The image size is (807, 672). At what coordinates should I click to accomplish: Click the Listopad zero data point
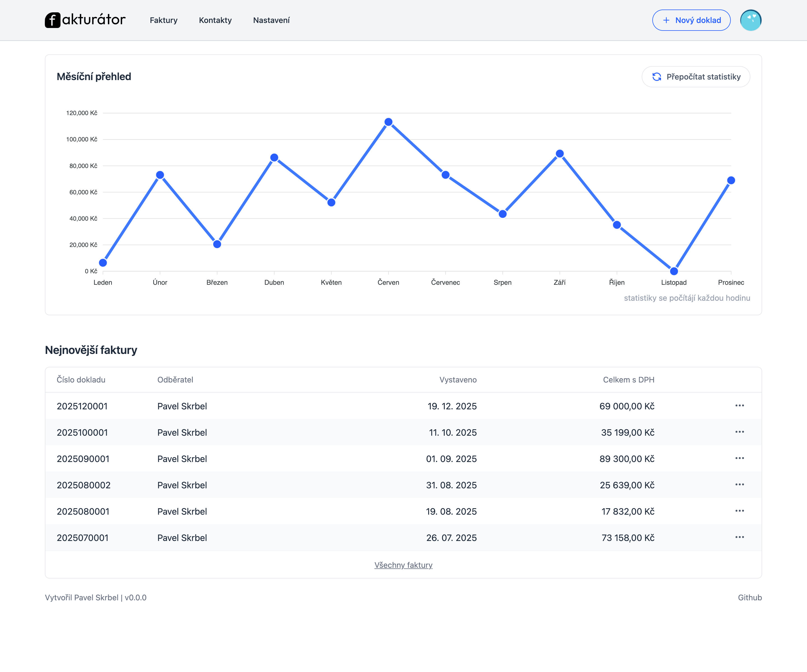(674, 271)
